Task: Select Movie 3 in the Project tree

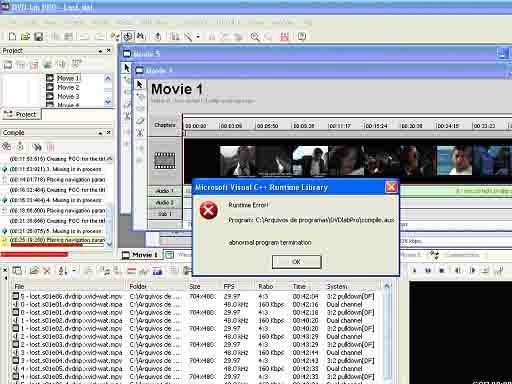Action: [x=68, y=96]
